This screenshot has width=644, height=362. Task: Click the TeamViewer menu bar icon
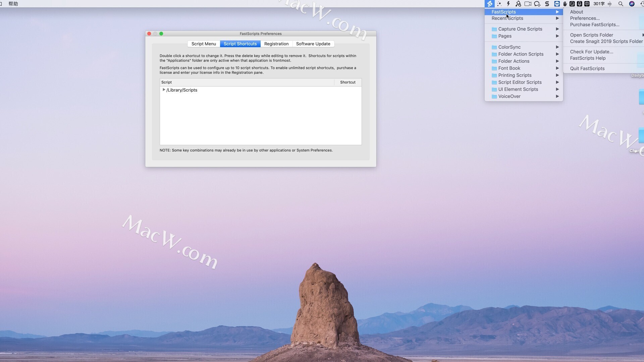[557, 4]
